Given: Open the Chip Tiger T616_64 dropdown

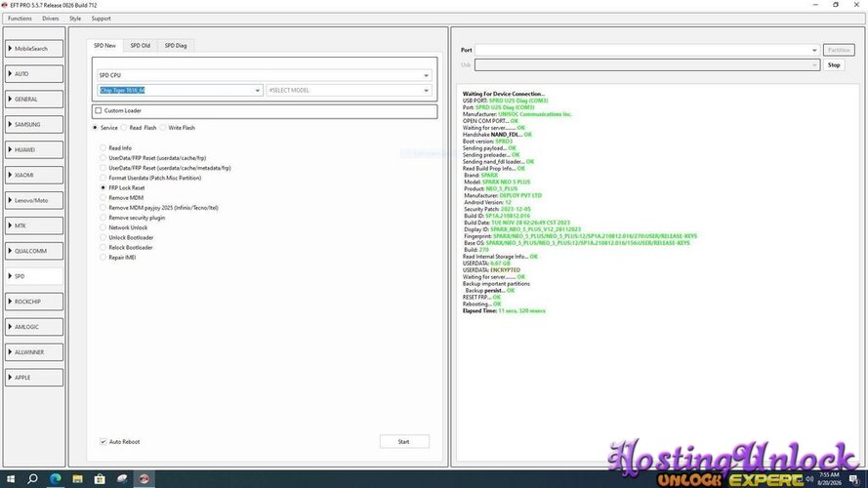Looking at the screenshot, I should click(x=180, y=90).
